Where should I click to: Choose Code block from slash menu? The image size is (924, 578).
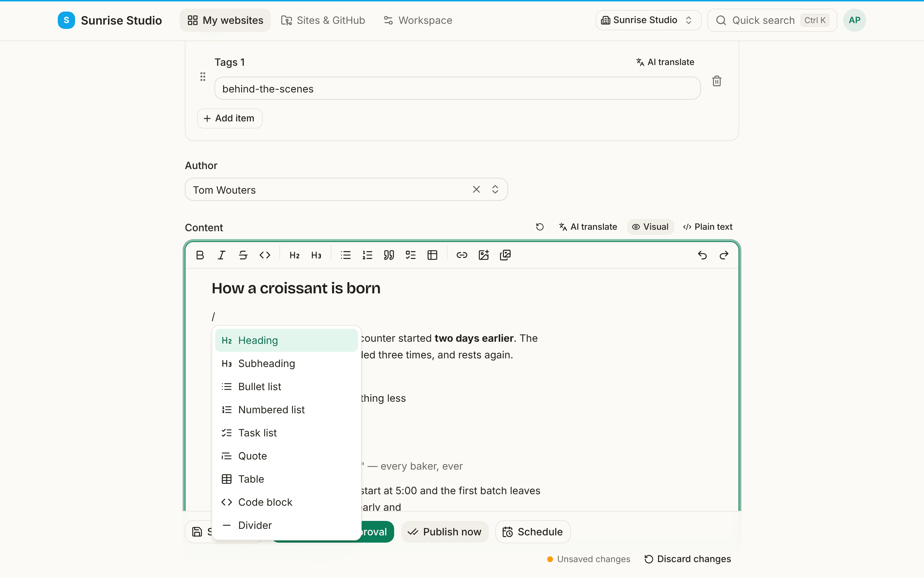click(x=286, y=502)
